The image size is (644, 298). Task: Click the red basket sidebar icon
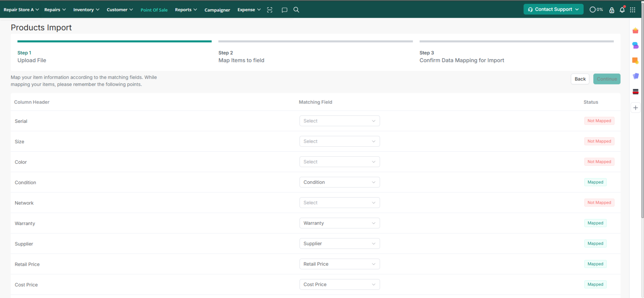[635, 31]
